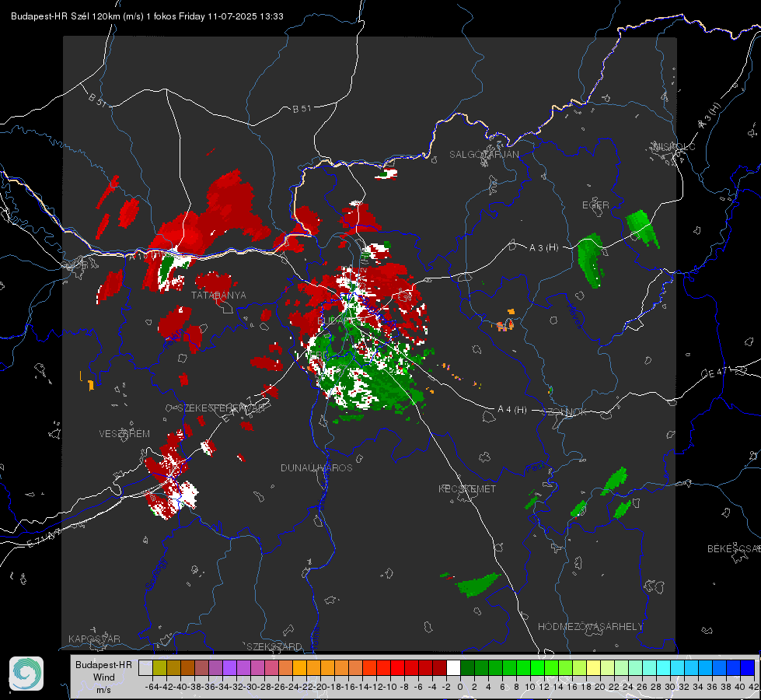Click the swirl logo icon beside the legend
This screenshot has width=761, height=700.
(x=26, y=674)
